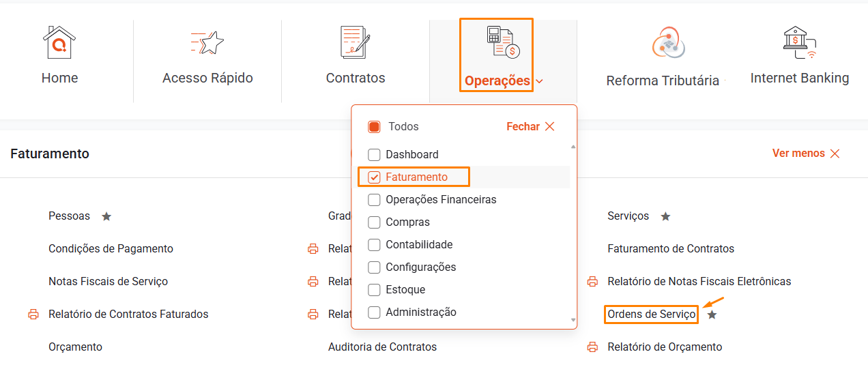
Task: Uncheck the Faturamento checkbox
Action: [x=374, y=177]
